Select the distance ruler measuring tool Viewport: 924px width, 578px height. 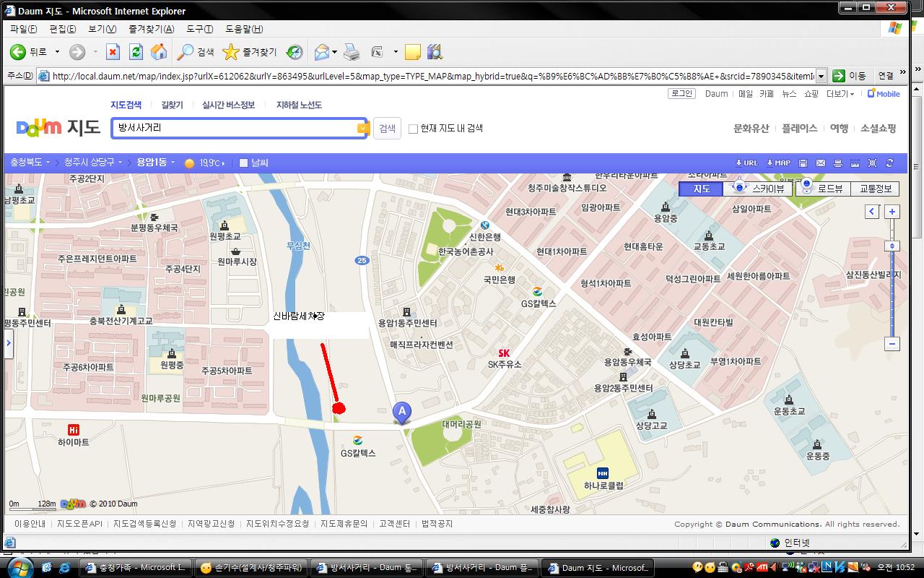click(855, 163)
